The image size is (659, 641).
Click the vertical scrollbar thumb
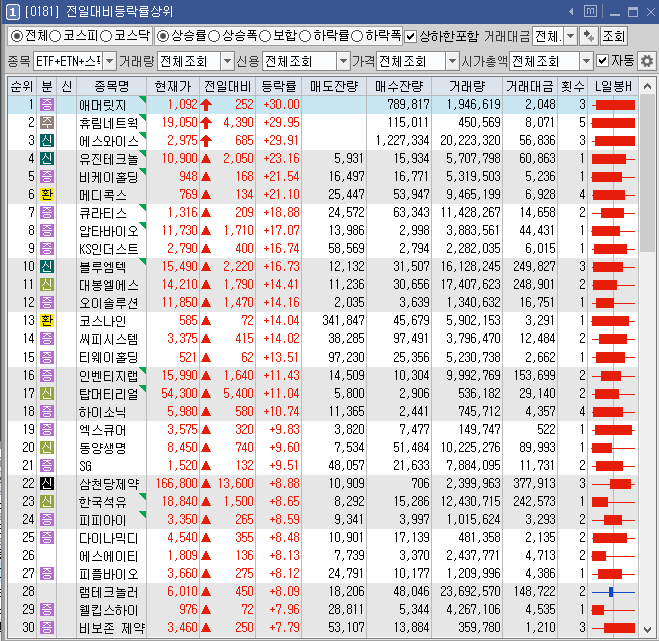pyautogui.click(x=648, y=174)
